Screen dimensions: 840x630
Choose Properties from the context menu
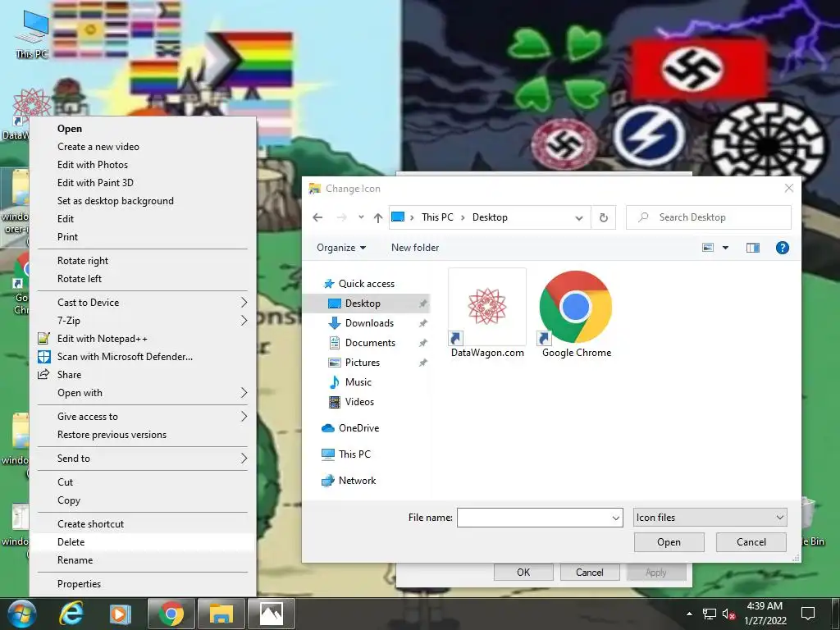click(144, 584)
